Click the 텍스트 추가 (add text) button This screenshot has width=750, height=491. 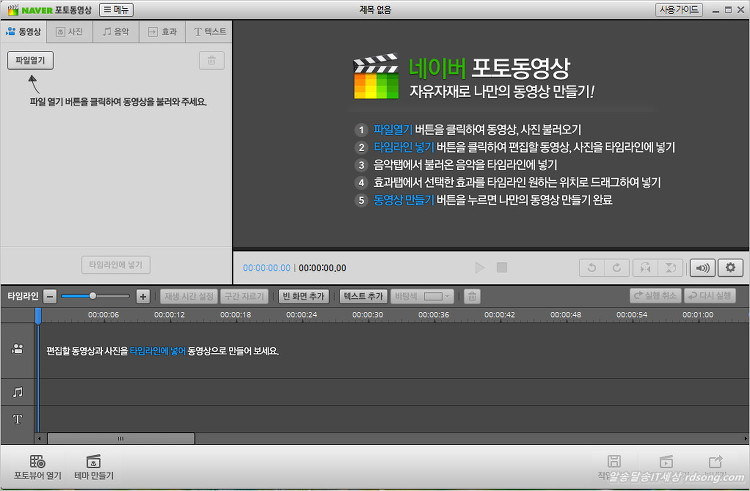coord(364,296)
